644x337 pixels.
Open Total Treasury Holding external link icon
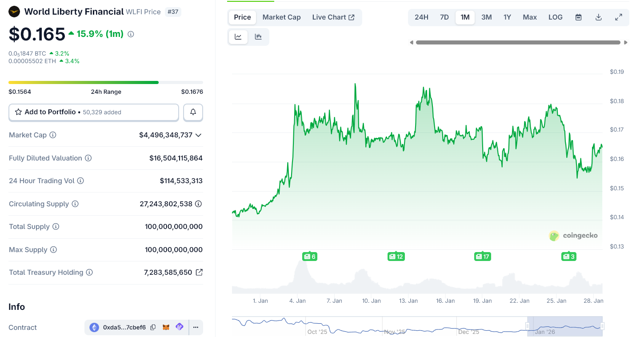(199, 272)
